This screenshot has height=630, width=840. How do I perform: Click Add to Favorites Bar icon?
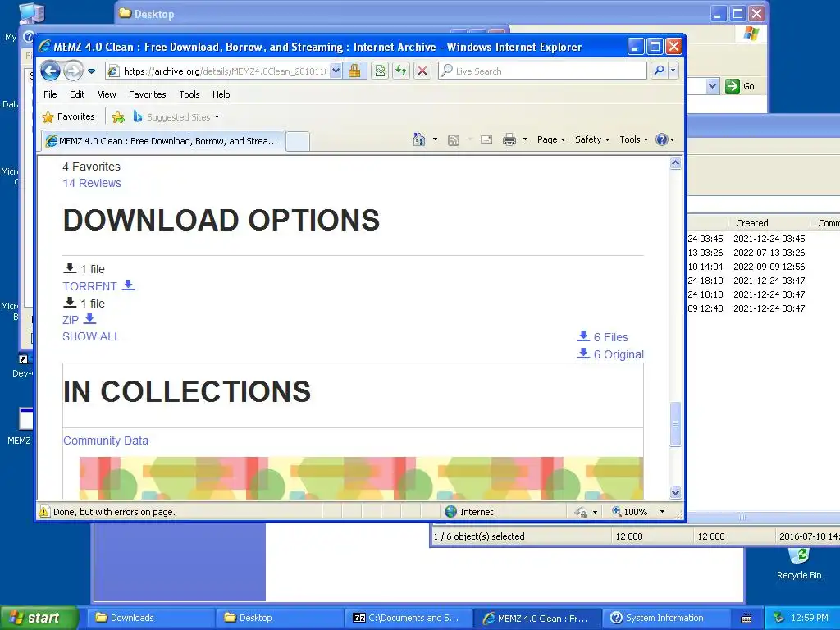point(118,116)
